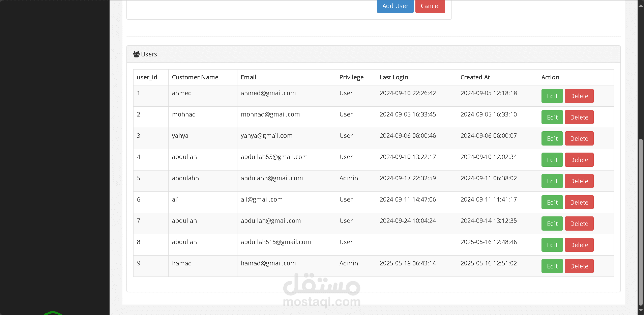
Task: Select email mohnad@gmail.com
Action: point(270,114)
